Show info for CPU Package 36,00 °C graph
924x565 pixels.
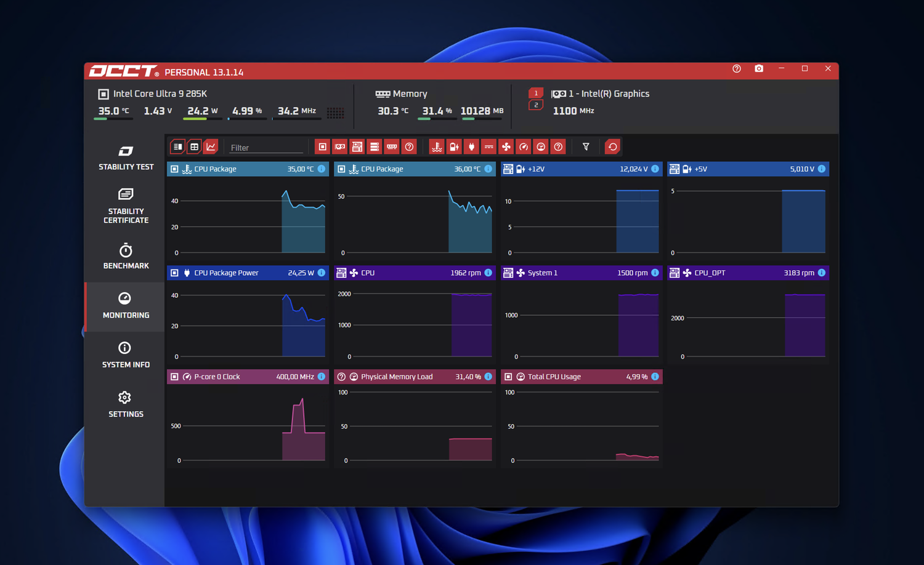click(488, 169)
